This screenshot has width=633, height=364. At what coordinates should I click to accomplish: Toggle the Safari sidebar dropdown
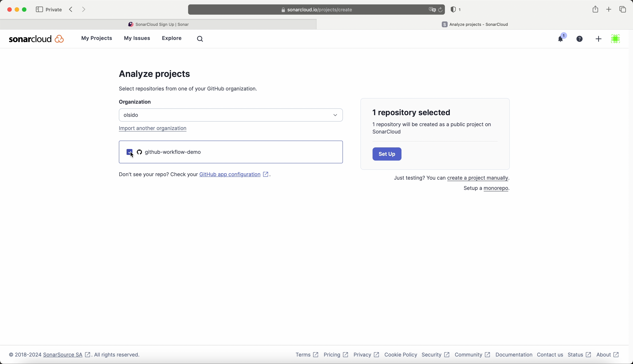coord(39,10)
